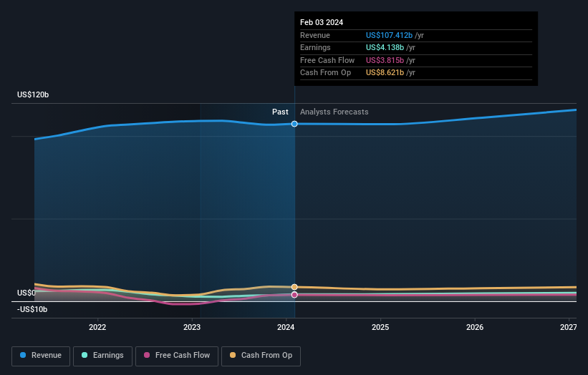Click the Free Cash Flow data point marker
588x375 pixels.
[x=294, y=295]
